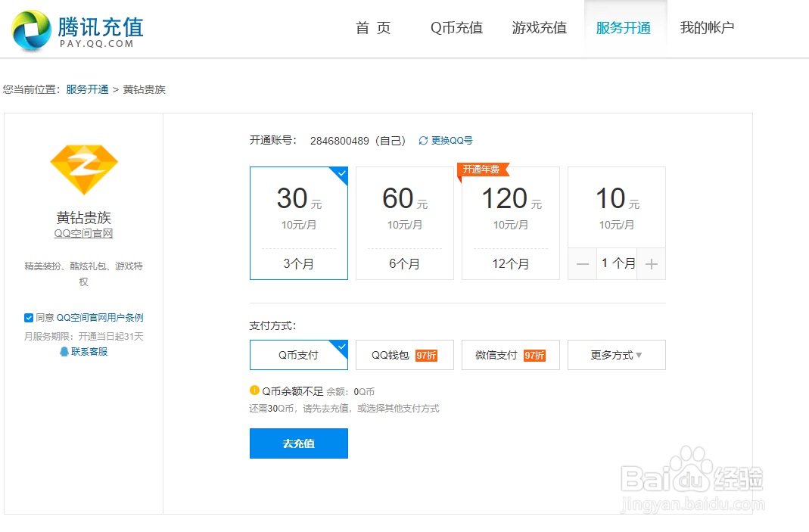Open QQ空间官网用户条例 terms link
Image resolution: width=809 pixels, height=532 pixels.
click(100, 318)
